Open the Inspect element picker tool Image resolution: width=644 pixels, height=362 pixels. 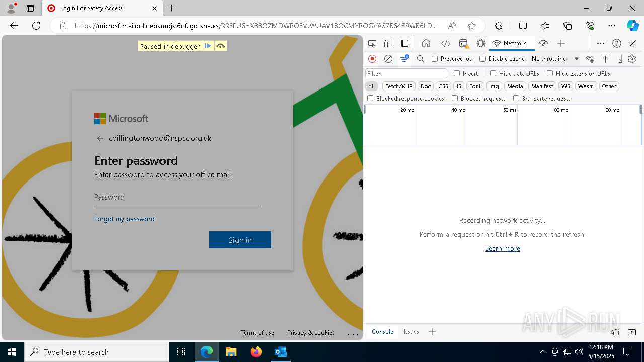click(372, 43)
